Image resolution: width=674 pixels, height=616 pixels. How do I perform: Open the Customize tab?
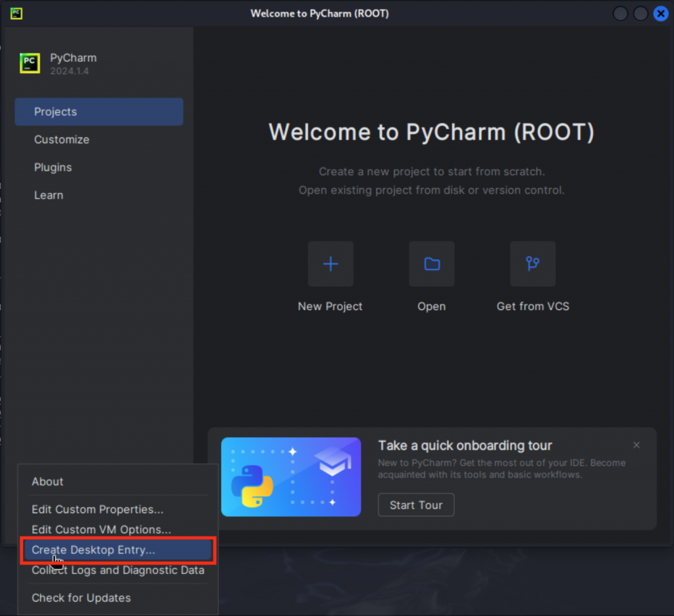[99, 140]
